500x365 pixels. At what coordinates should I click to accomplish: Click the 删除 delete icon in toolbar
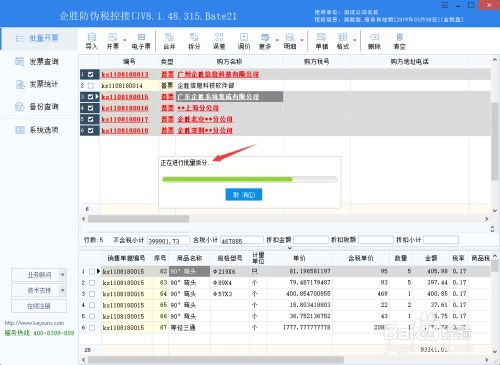click(374, 37)
